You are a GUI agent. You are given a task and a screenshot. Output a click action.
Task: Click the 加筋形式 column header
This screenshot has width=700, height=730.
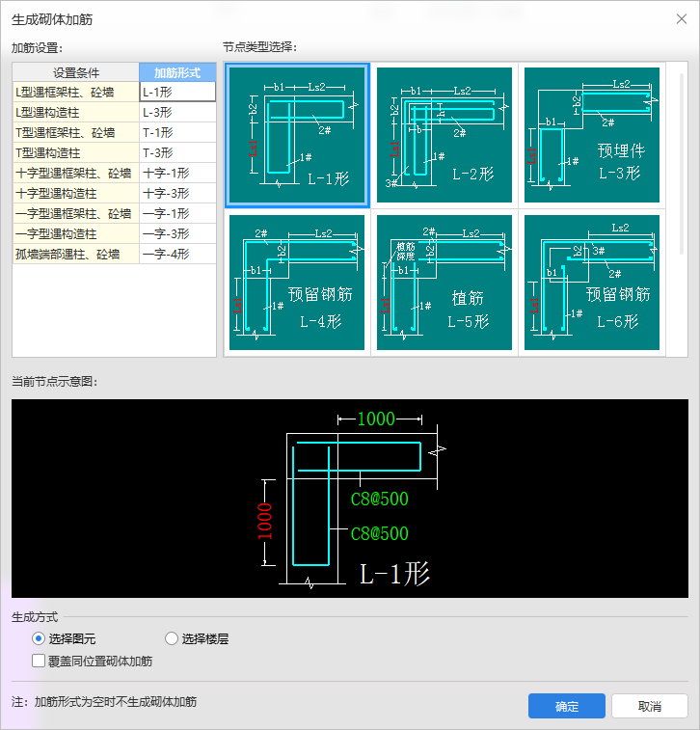(177, 72)
